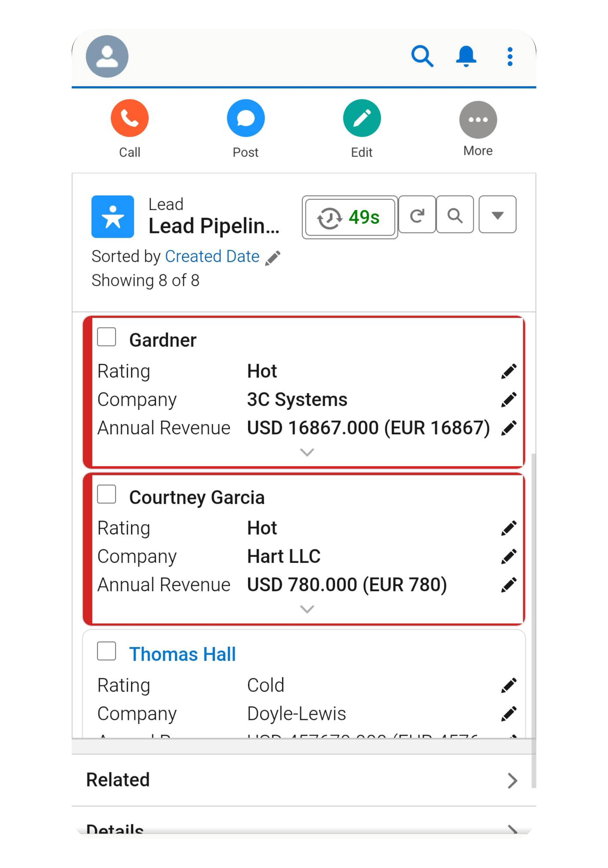Open the list view controls dropdown arrow
The height and width of the screenshot is (868, 608).
[x=497, y=215]
